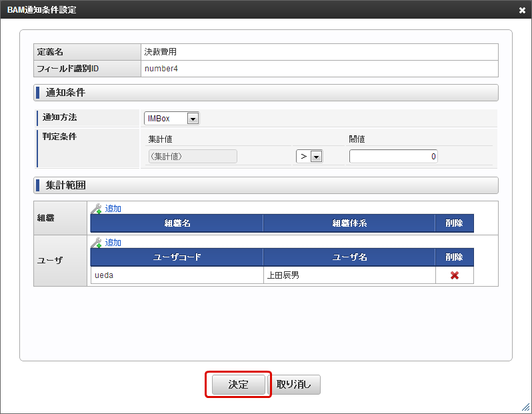
Task: Click the dialog resize grip corner
Action: point(525,407)
